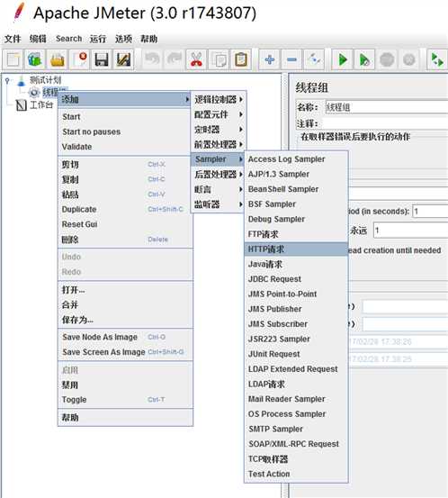448x498 pixels.
Task: Click the Undo arrow icon
Action: [x=152, y=59]
